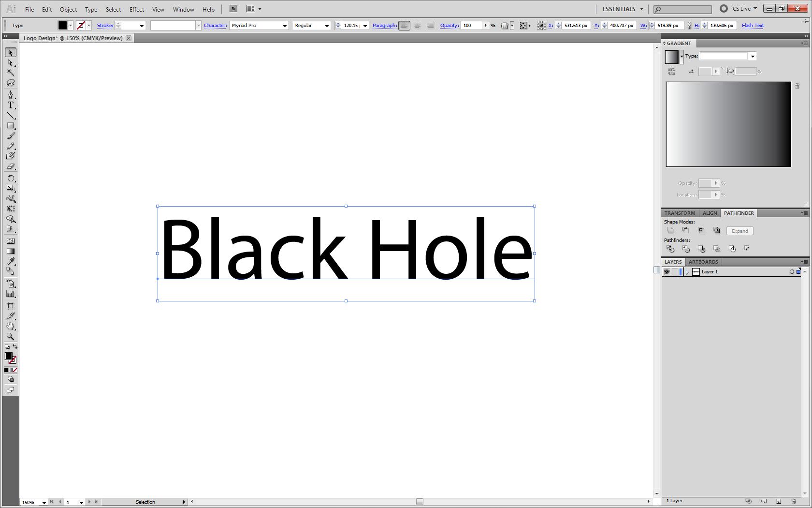
Task: Select the Pencil tool
Action: (11, 146)
